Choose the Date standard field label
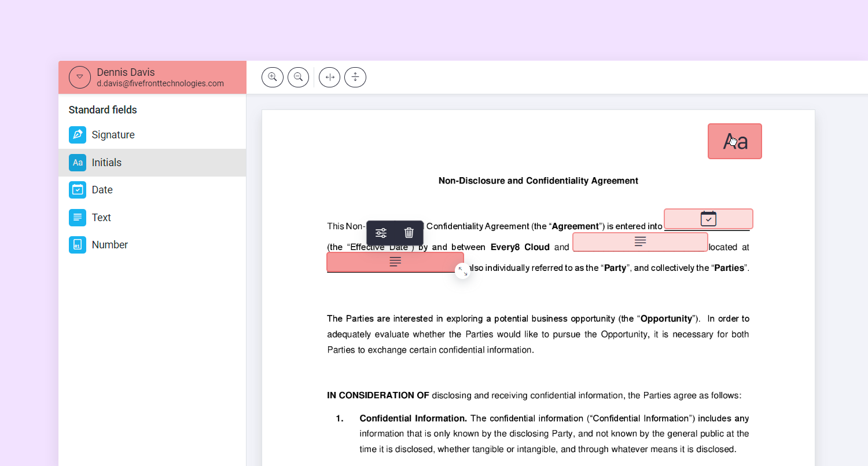The width and height of the screenshot is (868, 466). point(102,190)
